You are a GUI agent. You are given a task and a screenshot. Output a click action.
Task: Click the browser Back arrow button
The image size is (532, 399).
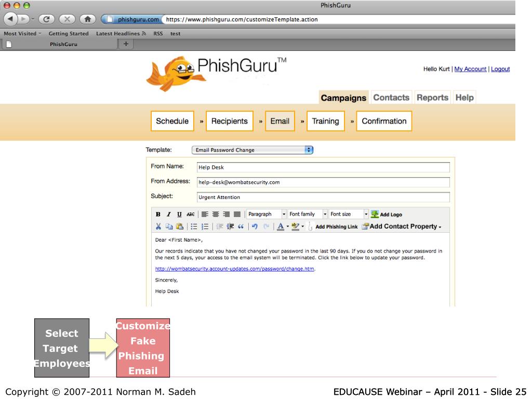(x=10, y=19)
